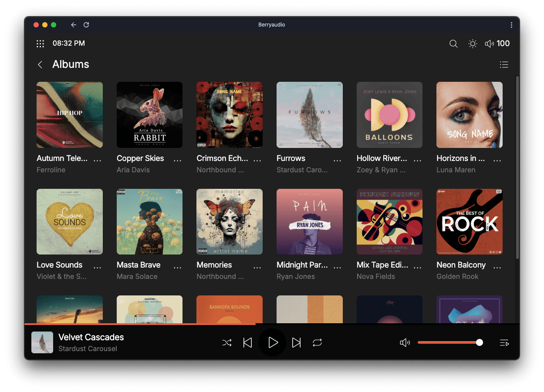Open the play queue icon
The width and height of the screenshot is (544, 392).
pos(504,343)
